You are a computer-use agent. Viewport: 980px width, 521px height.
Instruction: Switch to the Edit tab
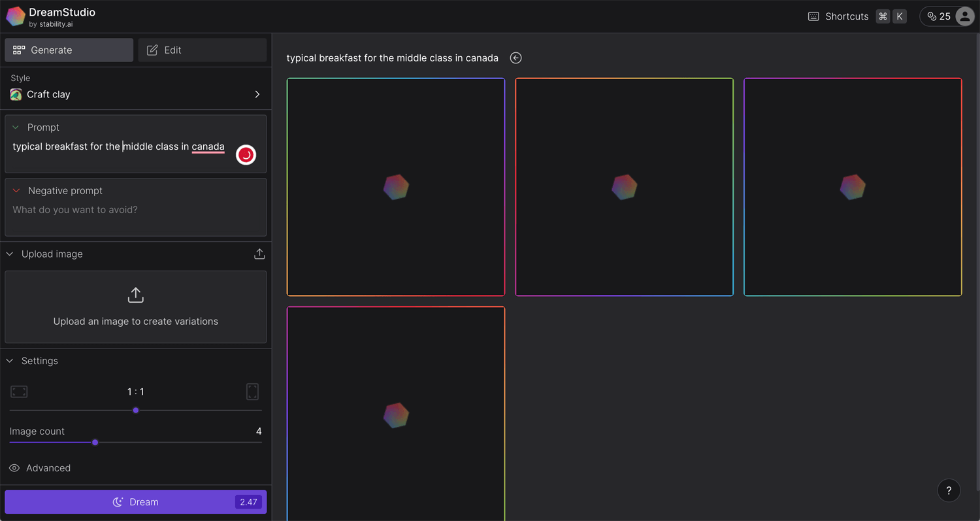(202, 50)
